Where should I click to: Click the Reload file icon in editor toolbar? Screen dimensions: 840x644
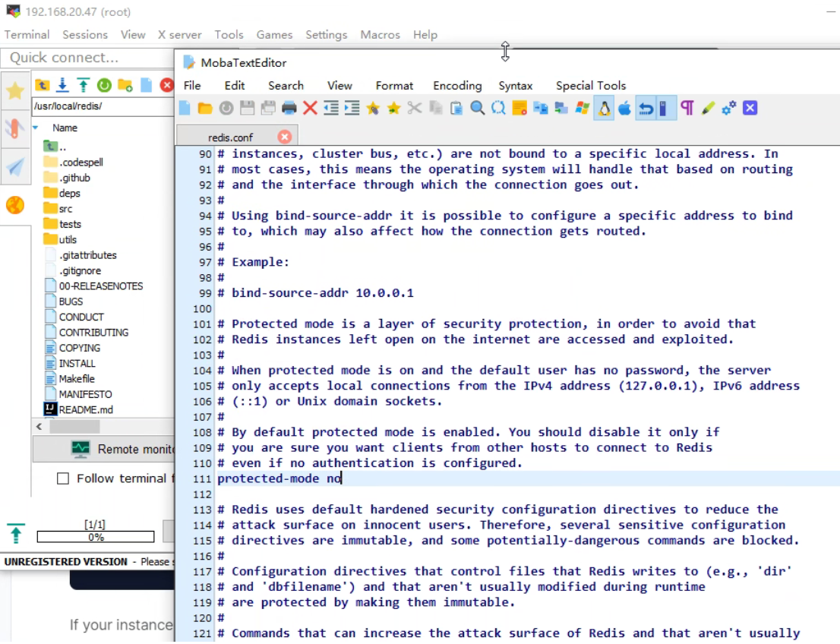pos(226,109)
